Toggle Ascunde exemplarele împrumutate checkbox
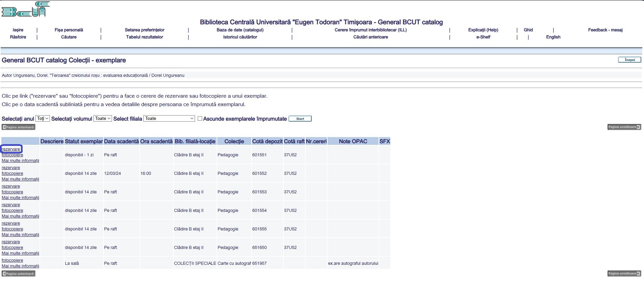The width and height of the screenshot is (644, 287). (200, 119)
